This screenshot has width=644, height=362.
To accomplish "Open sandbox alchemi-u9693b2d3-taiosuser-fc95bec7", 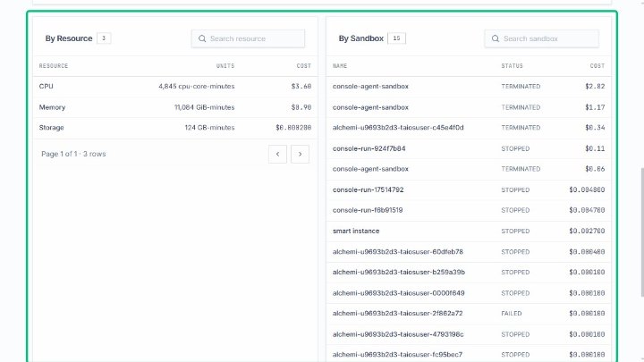I will coord(397,354).
